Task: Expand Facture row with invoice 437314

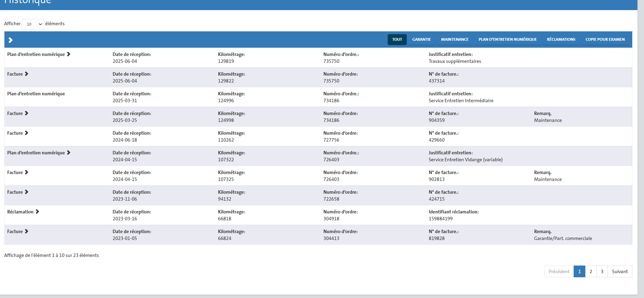Action: click(x=27, y=74)
